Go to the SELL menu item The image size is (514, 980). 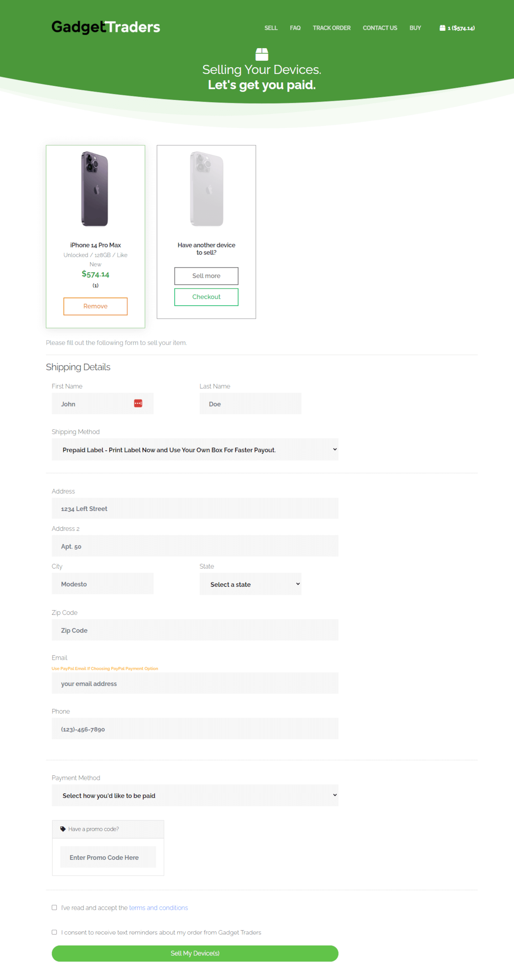pyautogui.click(x=271, y=28)
